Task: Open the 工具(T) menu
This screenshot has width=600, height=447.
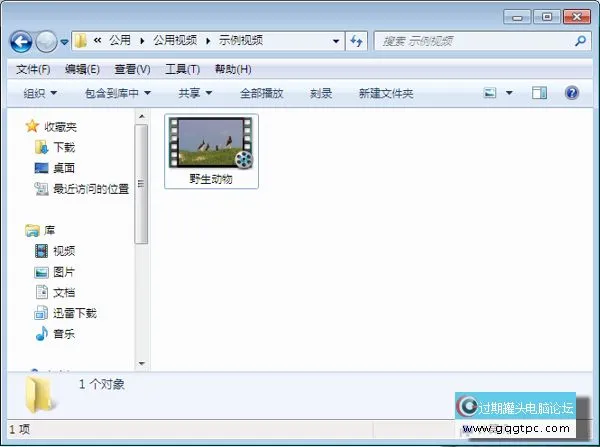Action: point(183,69)
